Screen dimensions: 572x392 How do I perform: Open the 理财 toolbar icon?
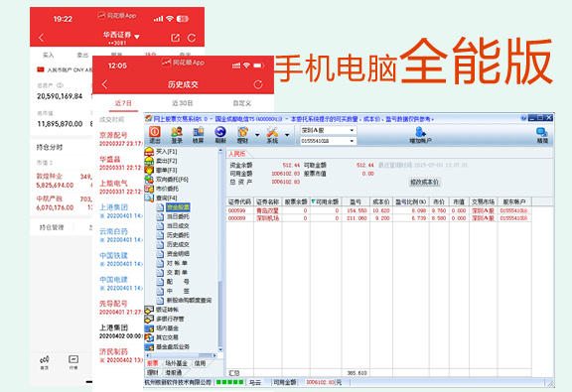(242, 135)
